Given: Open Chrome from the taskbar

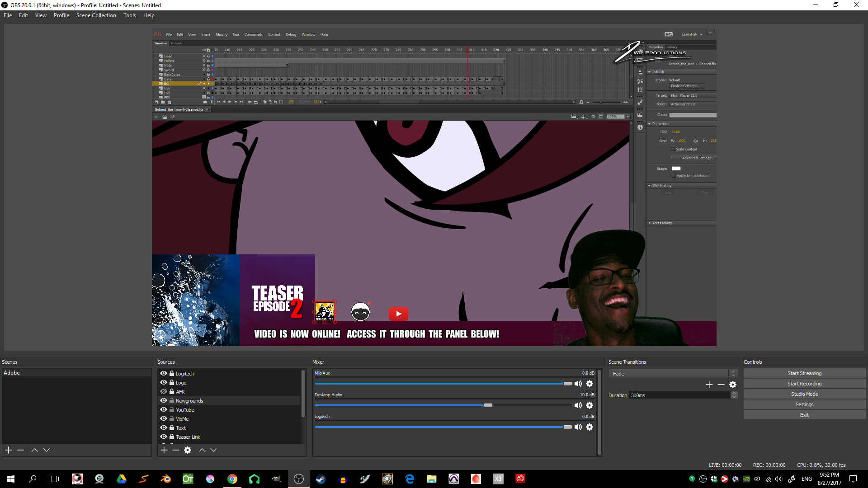Looking at the screenshot, I should (x=232, y=479).
